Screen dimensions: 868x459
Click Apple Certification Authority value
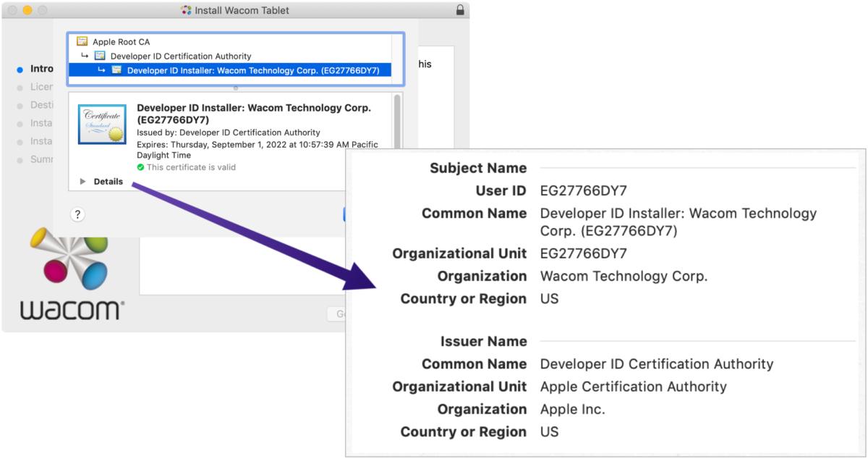pos(634,387)
